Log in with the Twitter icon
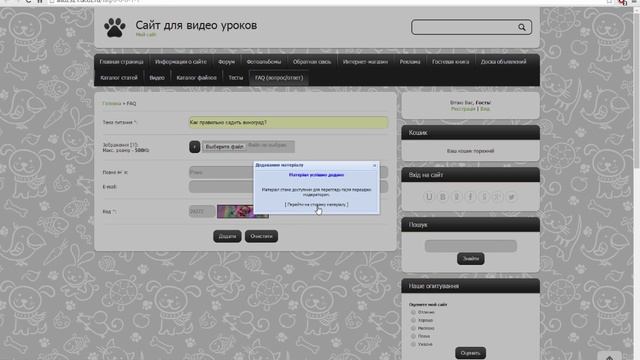Screen dimensions: 640x360 (x=511, y=197)
